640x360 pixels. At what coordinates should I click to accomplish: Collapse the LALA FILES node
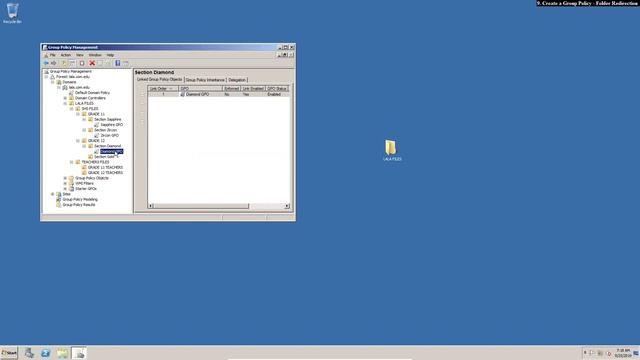(65, 103)
